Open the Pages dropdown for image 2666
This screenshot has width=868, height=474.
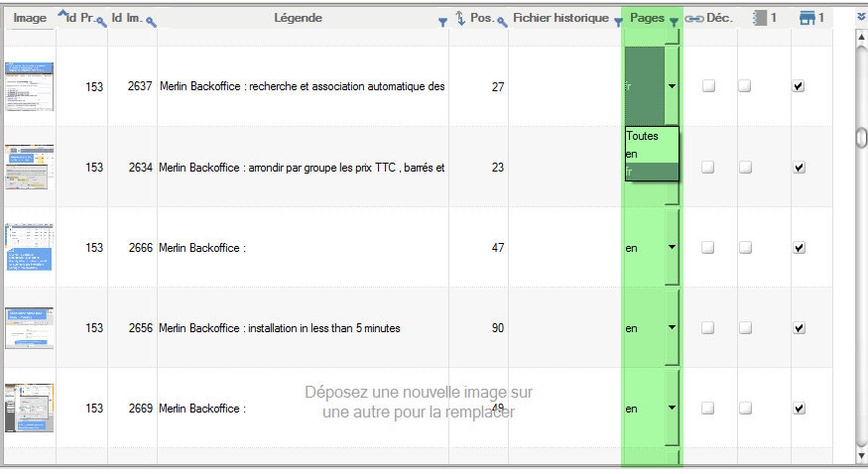(672, 248)
